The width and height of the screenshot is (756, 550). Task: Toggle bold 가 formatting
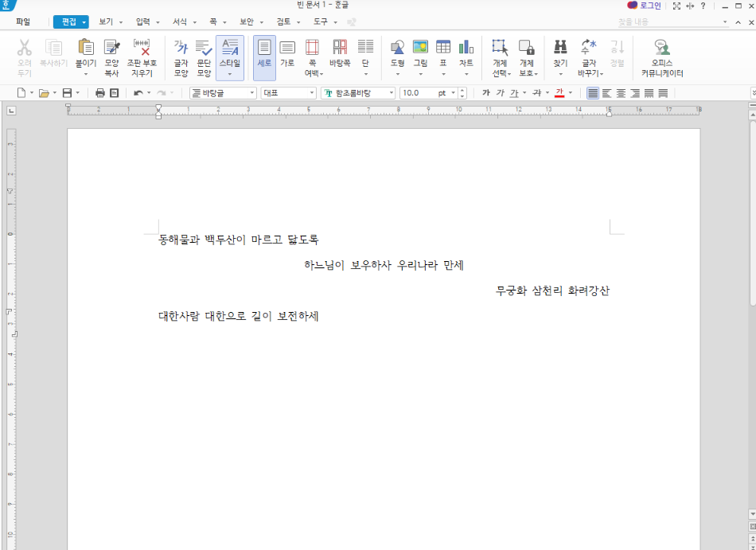486,93
